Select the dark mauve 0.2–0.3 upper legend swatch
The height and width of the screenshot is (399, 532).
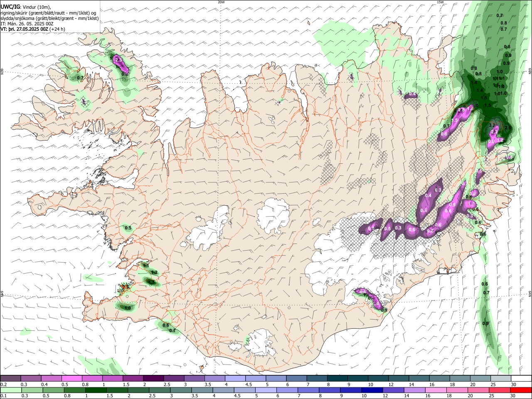11,378
